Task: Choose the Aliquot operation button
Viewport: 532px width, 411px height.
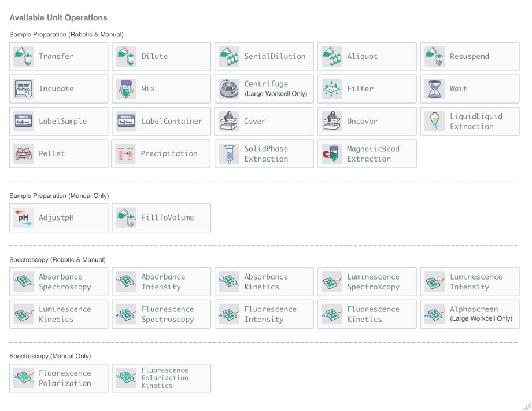Action: [x=367, y=57]
